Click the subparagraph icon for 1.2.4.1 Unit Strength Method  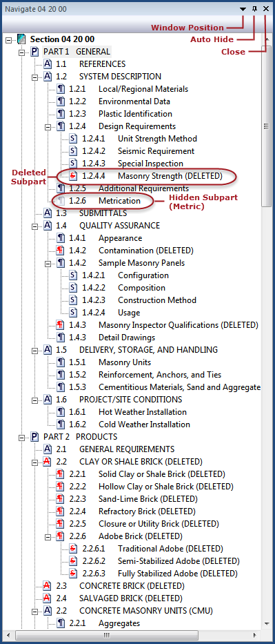click(73, 139)
